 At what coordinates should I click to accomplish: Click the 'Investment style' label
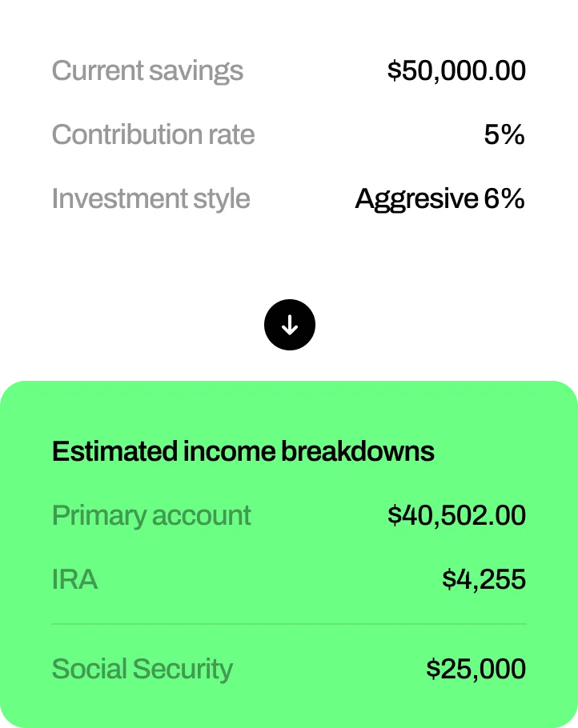tap(151, 198)
